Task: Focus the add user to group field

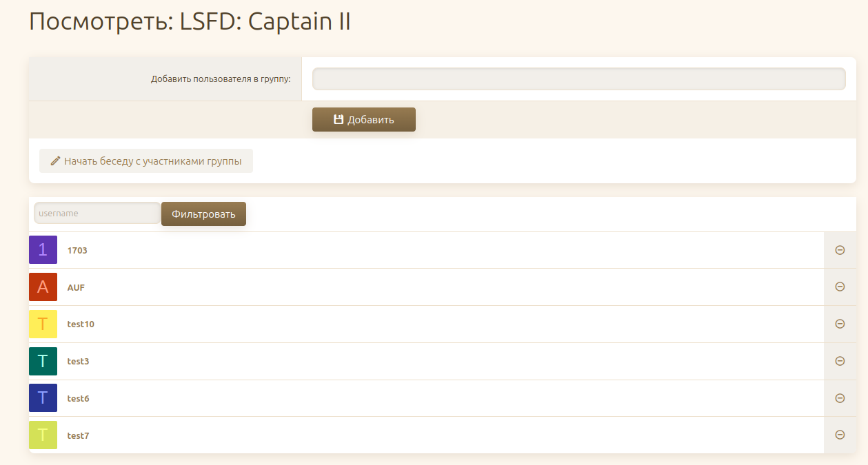Action: click(579, 79)
